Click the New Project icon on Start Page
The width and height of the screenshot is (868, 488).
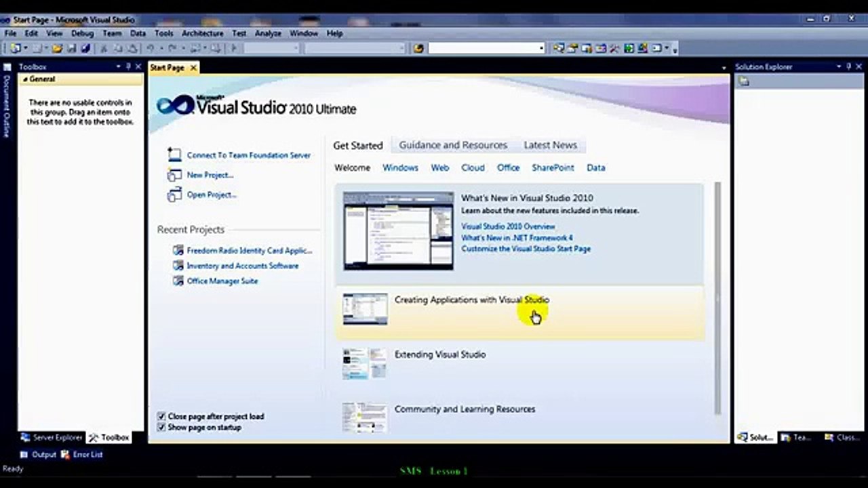click(x=174, y=175)
